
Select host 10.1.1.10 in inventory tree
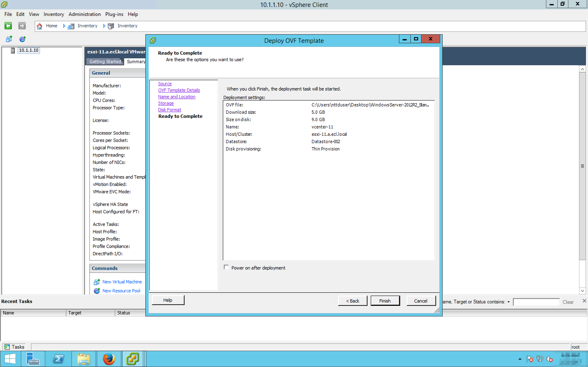[28, 50]
